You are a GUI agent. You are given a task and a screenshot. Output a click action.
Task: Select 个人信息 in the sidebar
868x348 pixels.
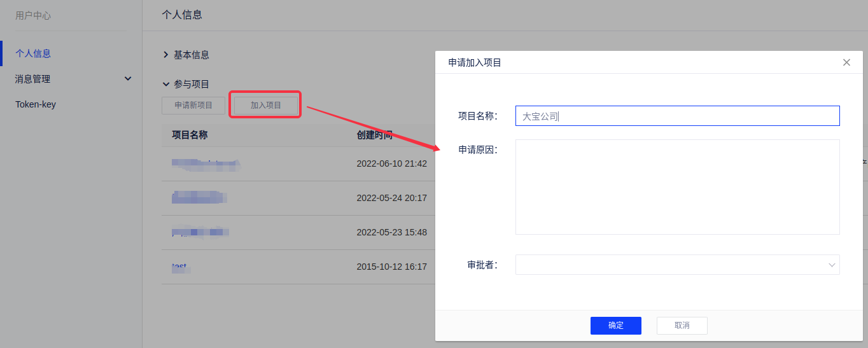[x=33, y=53]
